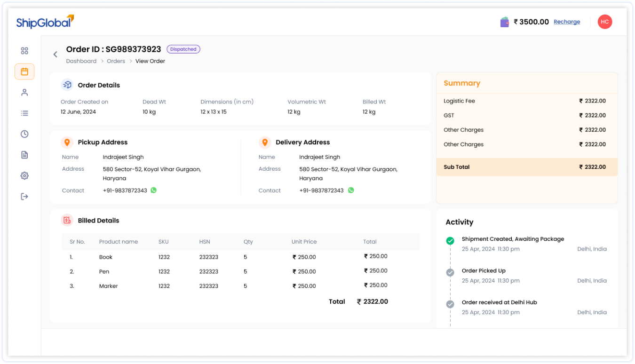Open the HC profile avatar
This screenshot has height=364, width=635.
click(x=605, y=22)
